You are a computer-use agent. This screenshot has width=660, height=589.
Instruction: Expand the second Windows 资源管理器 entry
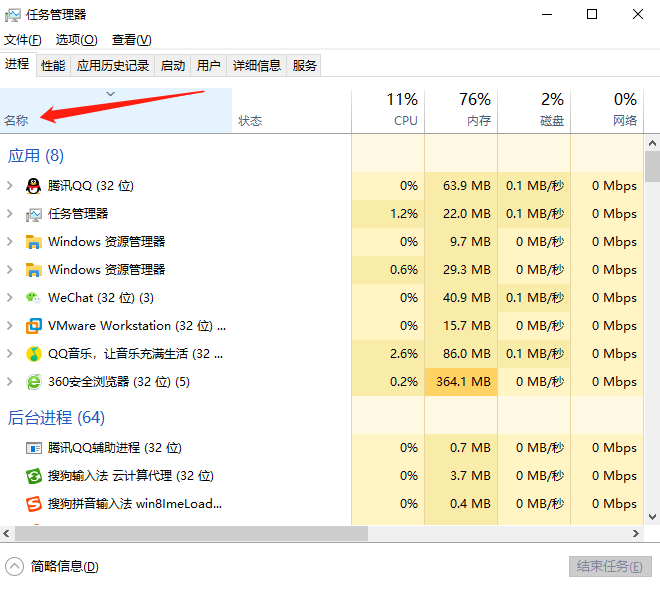[10, 269]
